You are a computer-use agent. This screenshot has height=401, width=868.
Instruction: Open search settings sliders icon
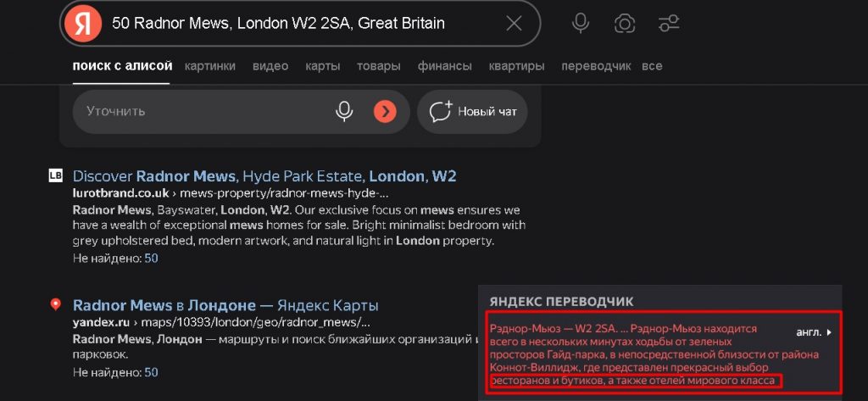coord(669,23)
